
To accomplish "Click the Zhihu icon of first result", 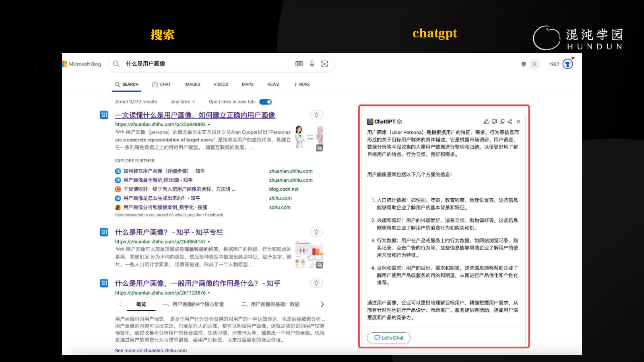I will coord(104,115).
